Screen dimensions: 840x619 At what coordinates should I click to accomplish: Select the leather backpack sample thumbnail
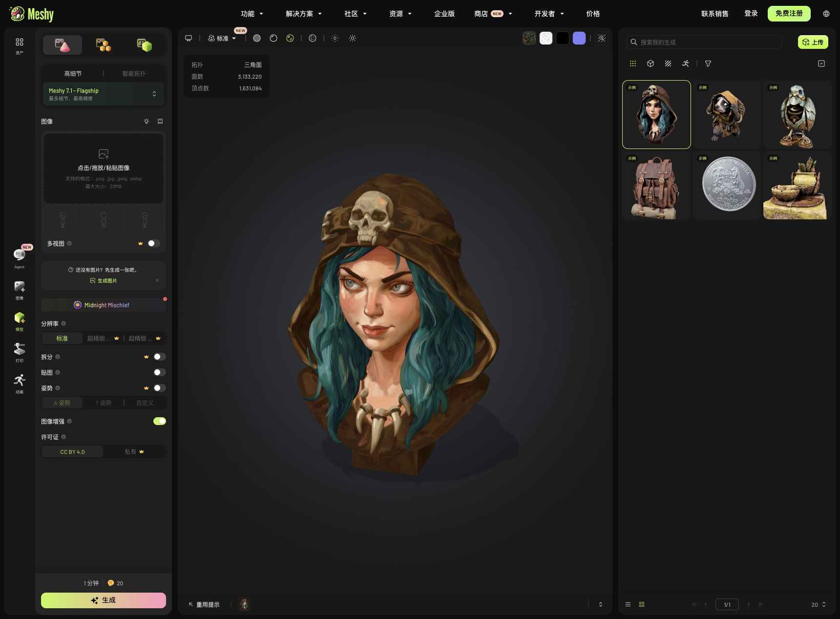coord(656,185)
